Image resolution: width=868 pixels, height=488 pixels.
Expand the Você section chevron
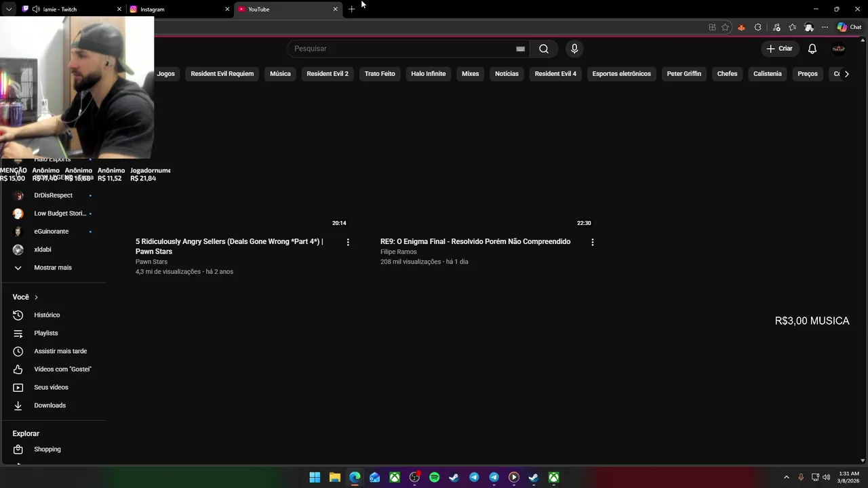[36, 297]
